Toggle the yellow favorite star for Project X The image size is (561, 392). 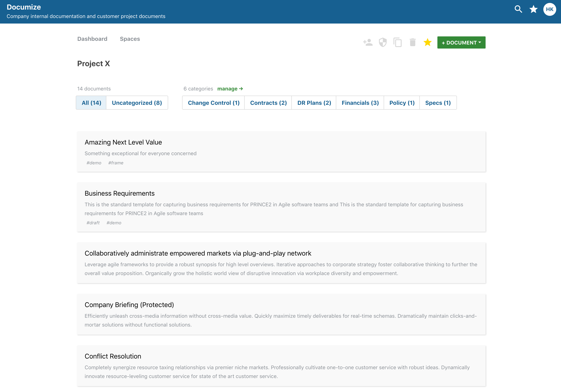click(x=428, y=42)
